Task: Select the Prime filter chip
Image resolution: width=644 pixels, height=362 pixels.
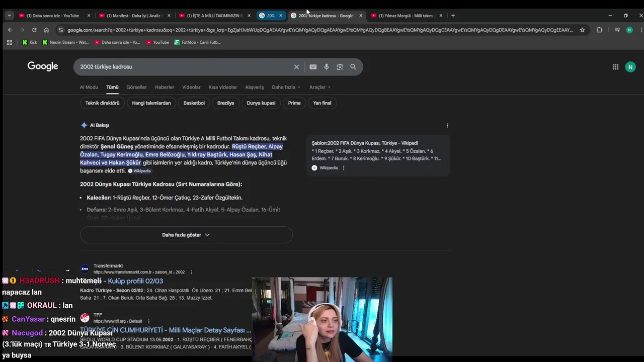Action: point(294,103)
